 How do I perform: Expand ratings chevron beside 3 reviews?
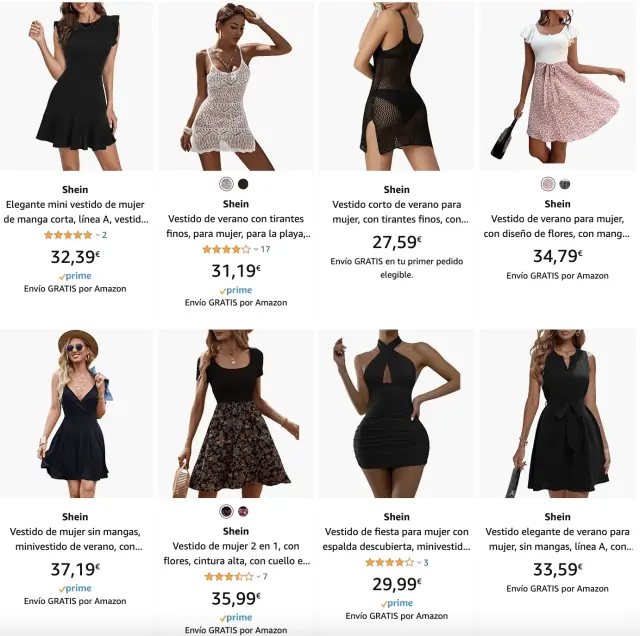click(419, 563)
